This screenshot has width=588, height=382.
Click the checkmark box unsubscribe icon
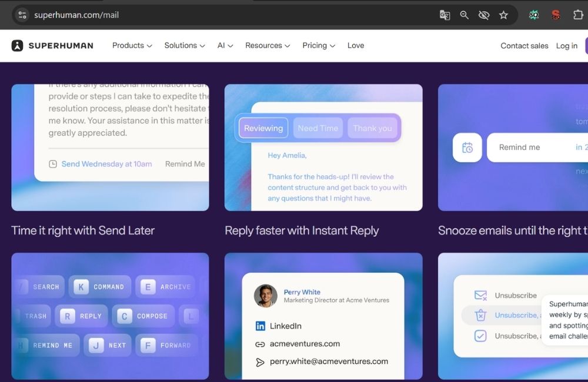(x=480, y=336)
